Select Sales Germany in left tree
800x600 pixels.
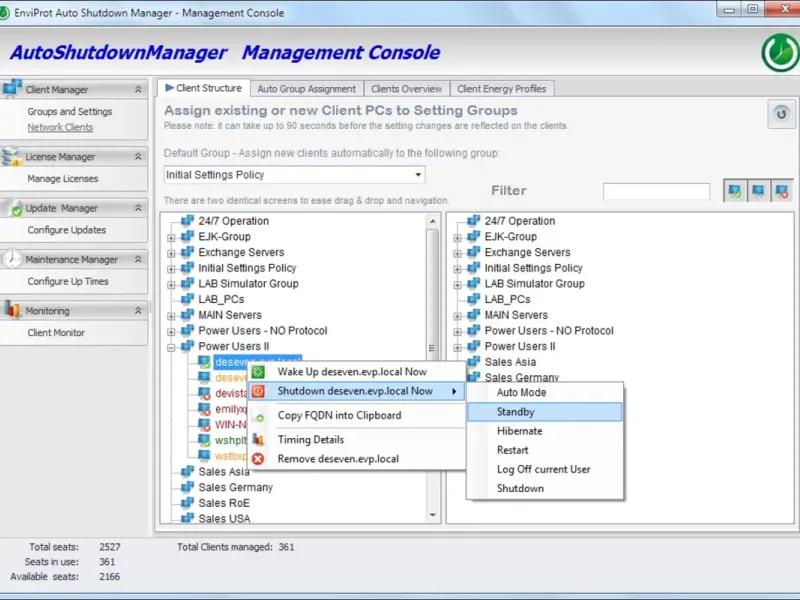pyautogui.click(x=236, y=487)
